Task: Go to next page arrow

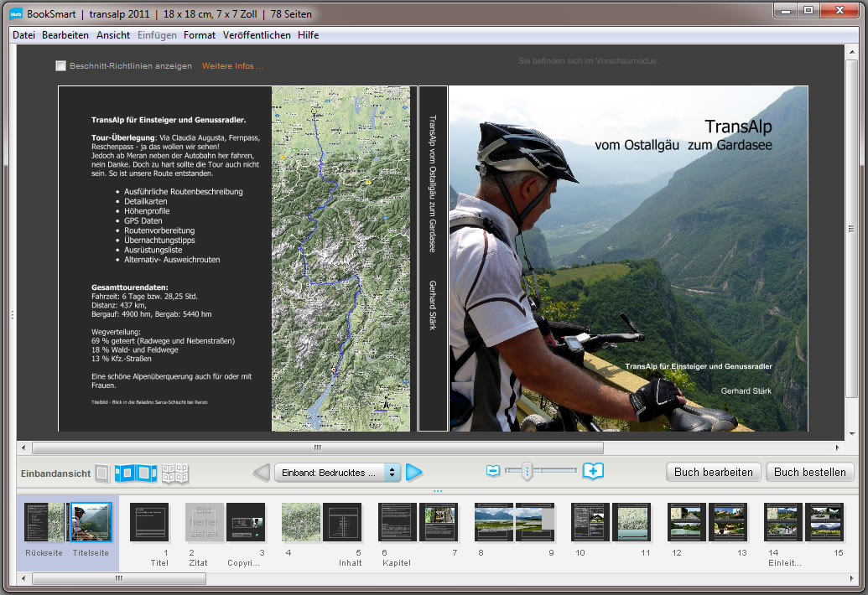Action: (414, 473)
